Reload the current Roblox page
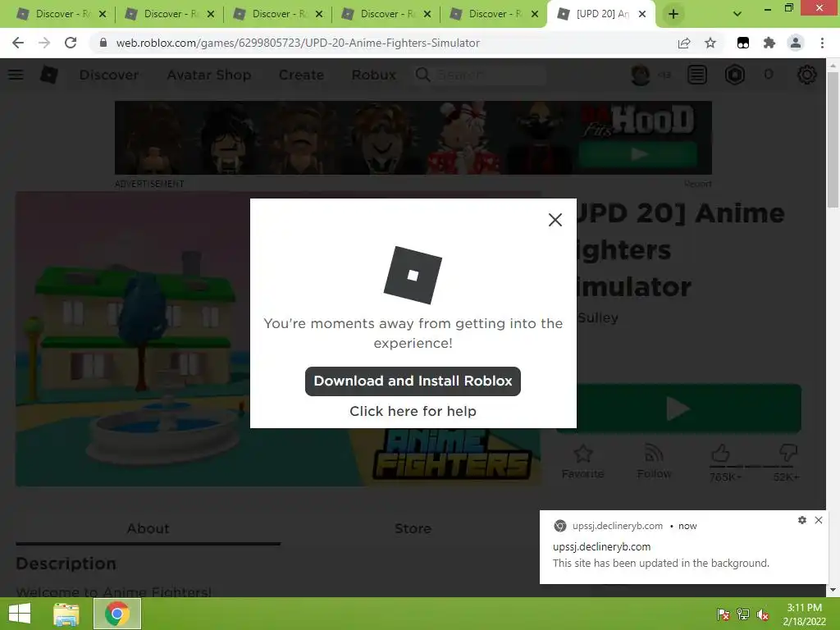Screen dimensions: 840x630 pyautogui.click(x=71, y=43)
